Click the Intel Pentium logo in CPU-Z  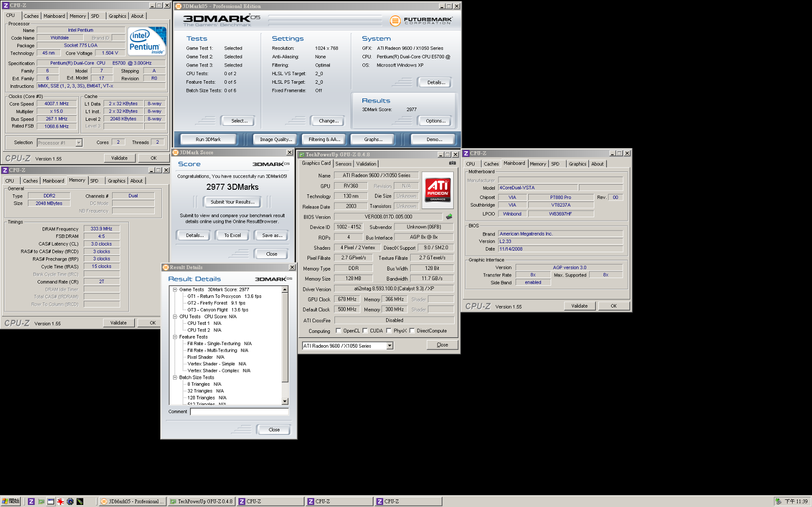[x=146, y=41]
